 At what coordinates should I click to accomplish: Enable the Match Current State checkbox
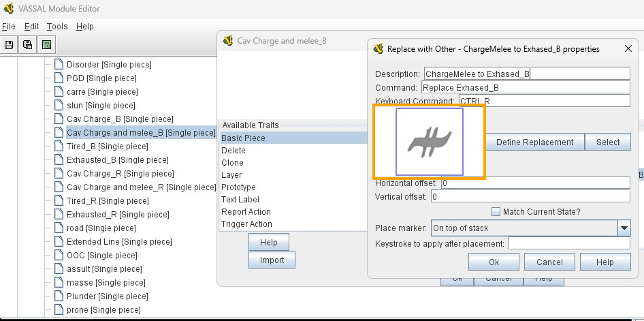[x=496, y=212]
